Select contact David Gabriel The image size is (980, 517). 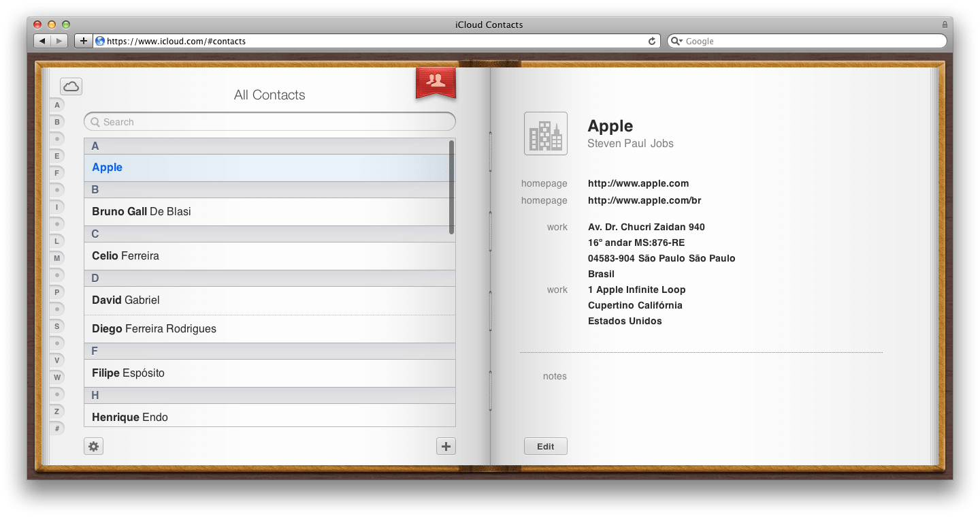click(269, 300)
